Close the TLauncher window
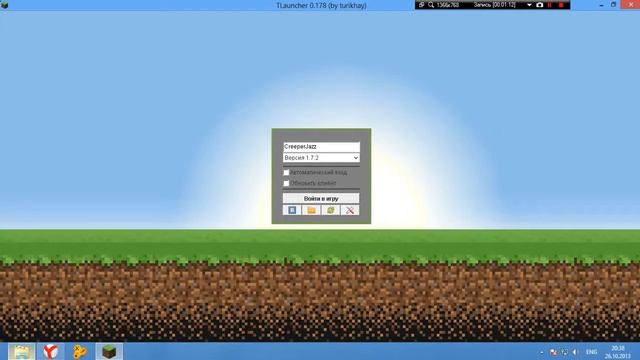Image resolution: width=640 pixels, height=360 pixels. point(630,5)
